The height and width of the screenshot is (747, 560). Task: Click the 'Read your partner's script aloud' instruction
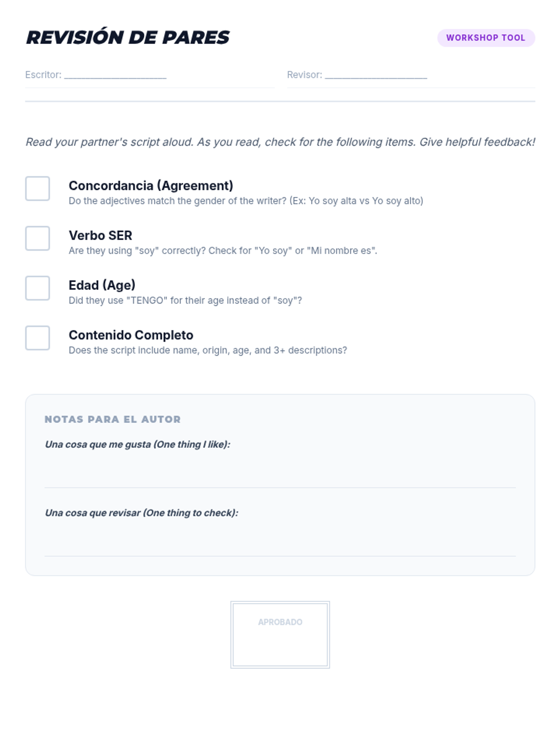click(x=280, y=142)
